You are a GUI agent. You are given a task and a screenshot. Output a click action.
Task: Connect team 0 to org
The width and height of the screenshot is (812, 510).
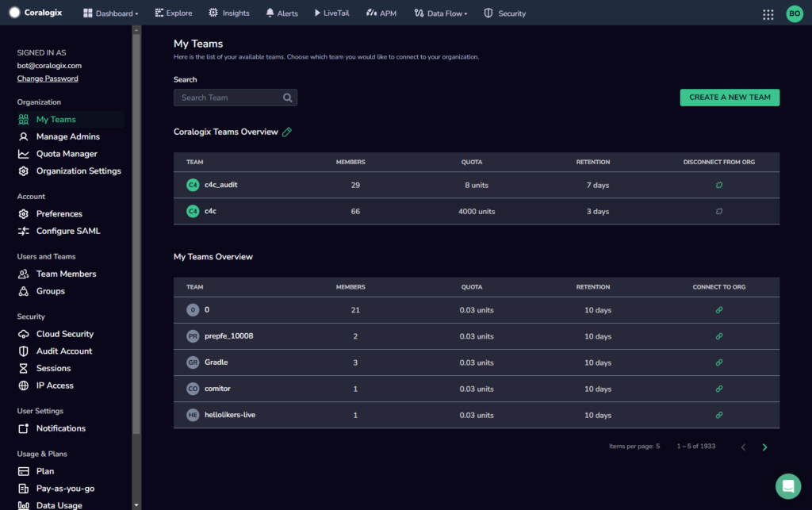pos(718,310)
